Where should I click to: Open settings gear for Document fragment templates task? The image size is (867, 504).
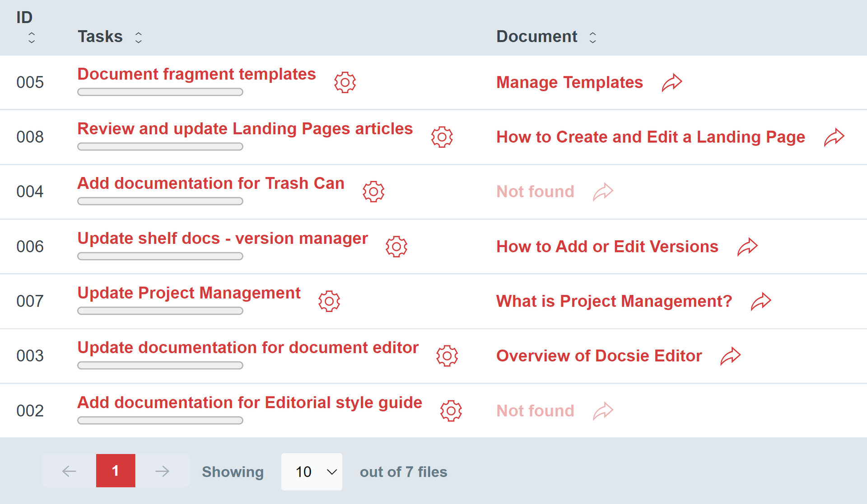pyautogui.click(x=345, y=82)
